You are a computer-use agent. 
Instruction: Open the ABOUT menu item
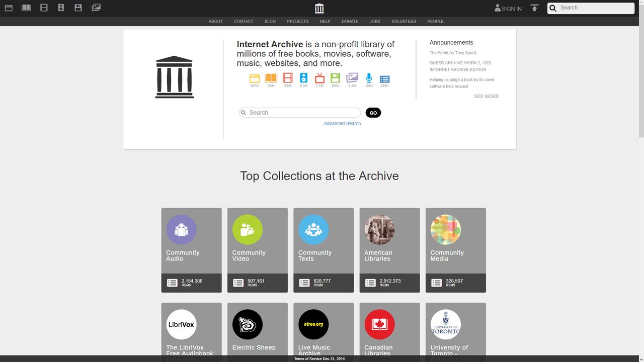pyautogui.click(x=216, y=22)
